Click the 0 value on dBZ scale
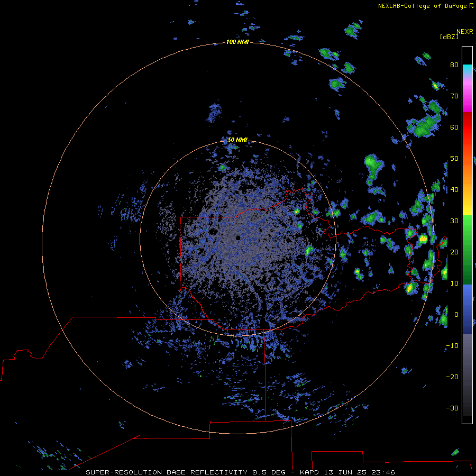The height and width of the screenshot is (476, 476). (456, 315)
